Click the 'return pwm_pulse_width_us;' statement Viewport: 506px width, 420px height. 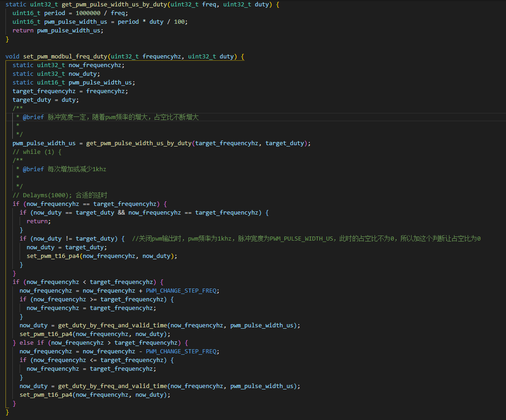click(58, 31)
